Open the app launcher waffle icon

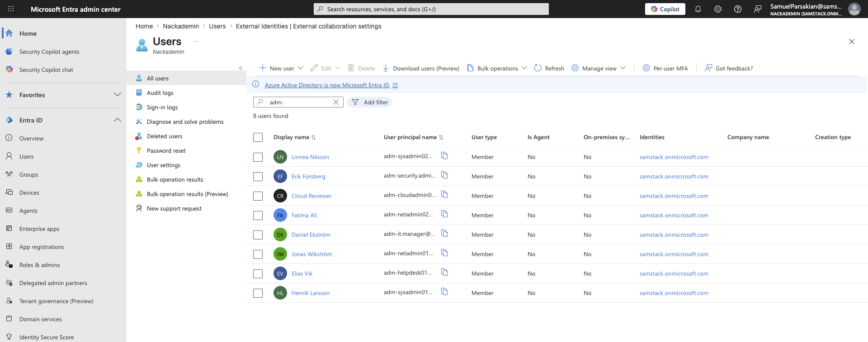tap(11, 9)
